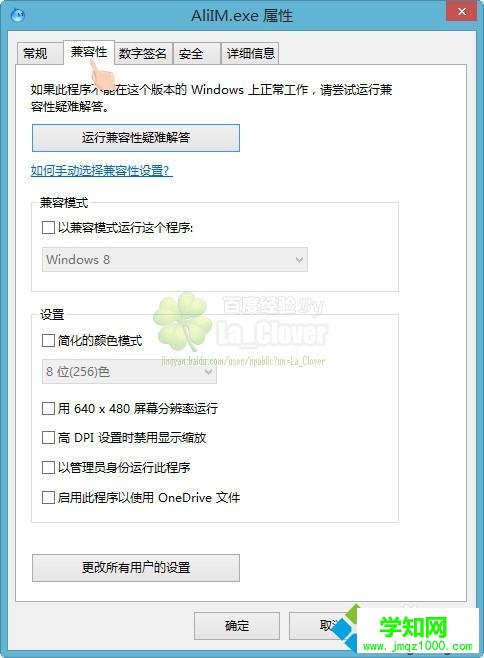Confirm with the 确定 button
484x658 pixels.
237,626
